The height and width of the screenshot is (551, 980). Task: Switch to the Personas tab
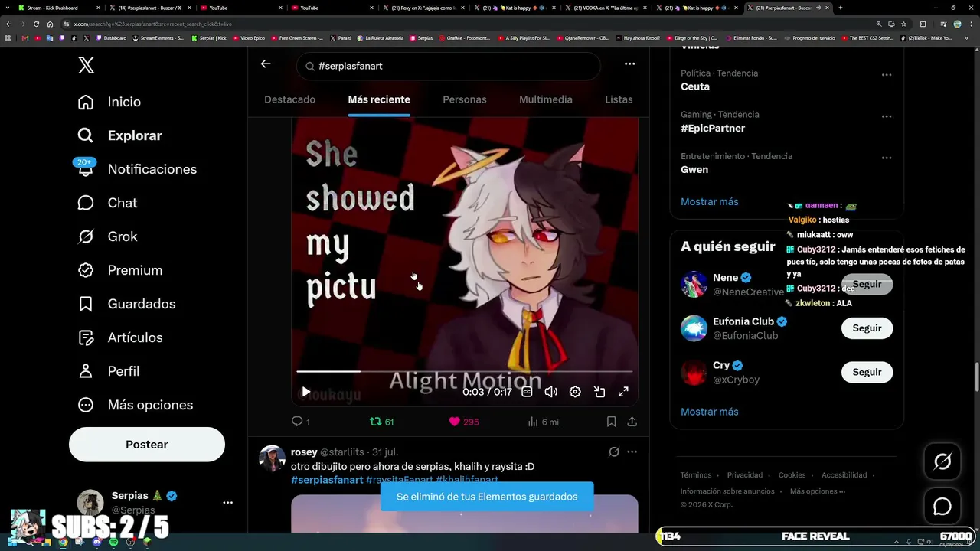coord(465,99)
